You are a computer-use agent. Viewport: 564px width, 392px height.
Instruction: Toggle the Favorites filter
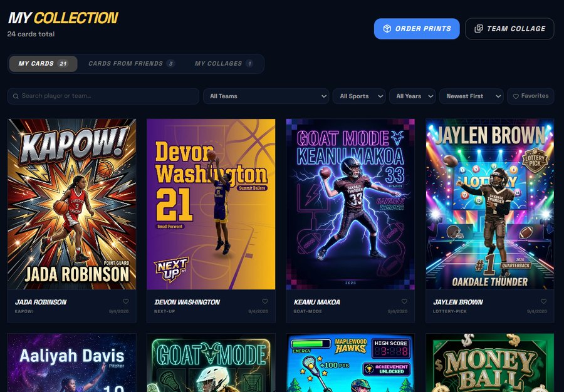[x=531, y=96]
